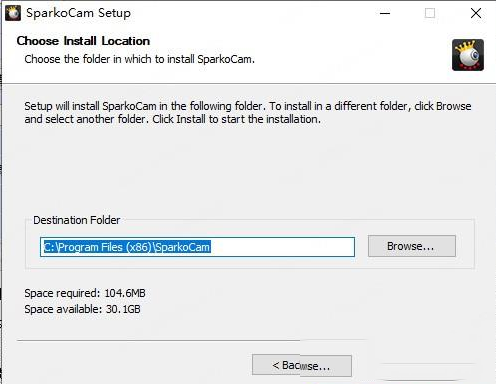Click the "Choose the folder in which to install" subtitle
Screen dimensions: 496x384
139,59
